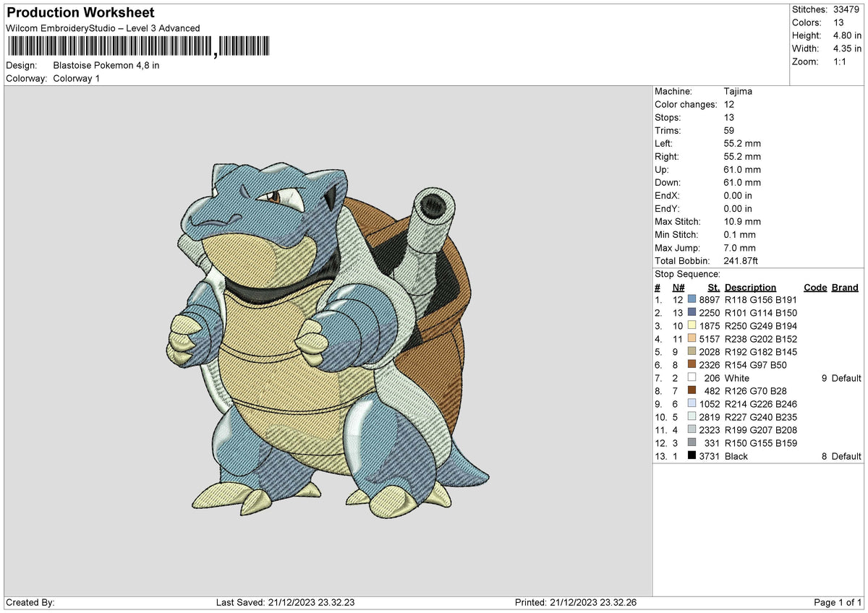The width and height of the screenshot is (868, 613).
Task: Click the 'Description' column header
Action: pyautogui.click(x=750, y=287)
